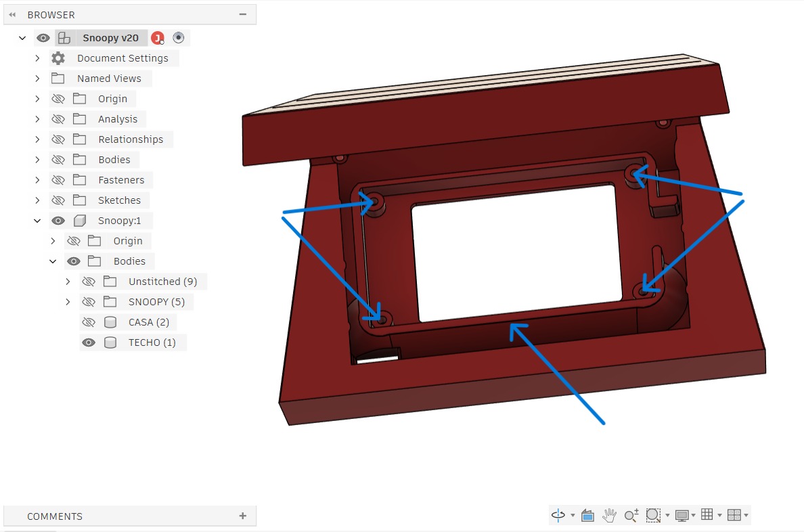The image size is (804, 532).
Task: Expand Document Settings node
Action: (37, 58)
